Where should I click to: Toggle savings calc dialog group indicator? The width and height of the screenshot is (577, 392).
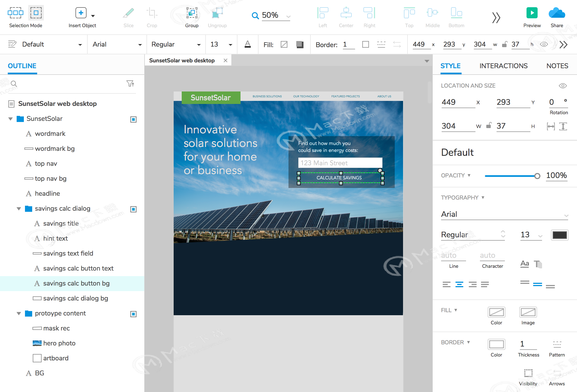(133, 209)
